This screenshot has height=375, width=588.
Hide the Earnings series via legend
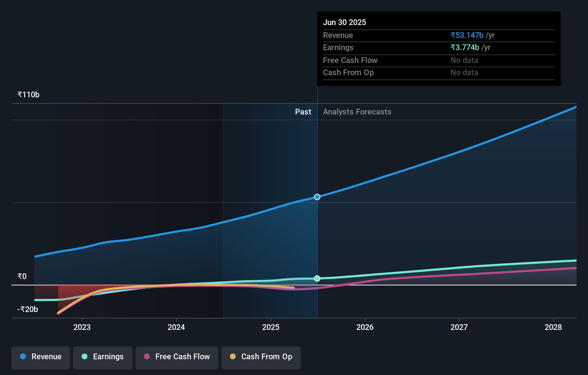[x=103, y=357]
